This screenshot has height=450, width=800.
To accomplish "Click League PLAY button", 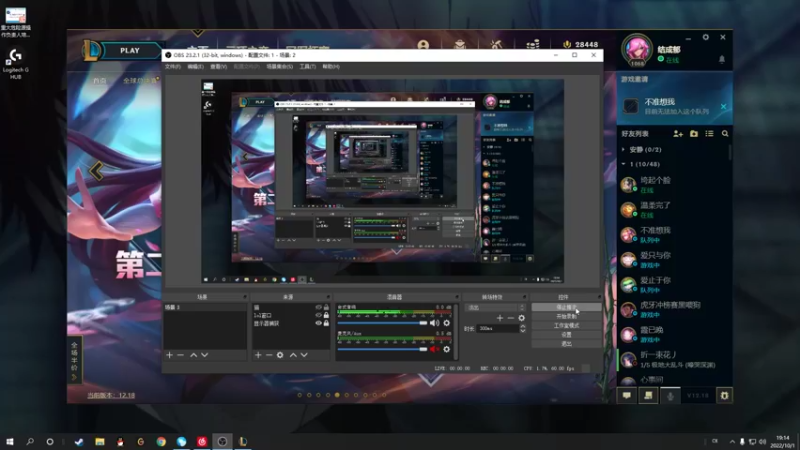I will point(130,51).
